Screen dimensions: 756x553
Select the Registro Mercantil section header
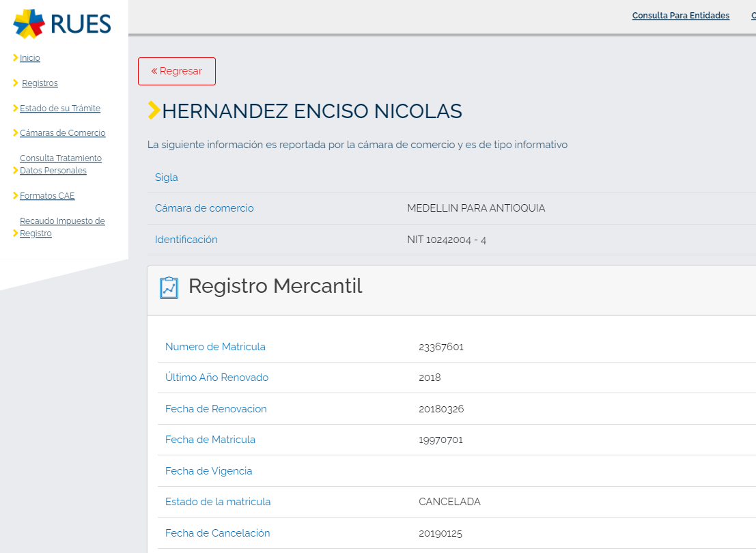275,287
